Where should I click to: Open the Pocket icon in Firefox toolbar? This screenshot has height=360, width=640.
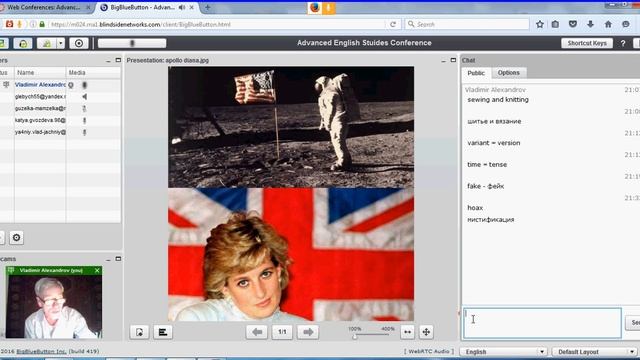573,24
